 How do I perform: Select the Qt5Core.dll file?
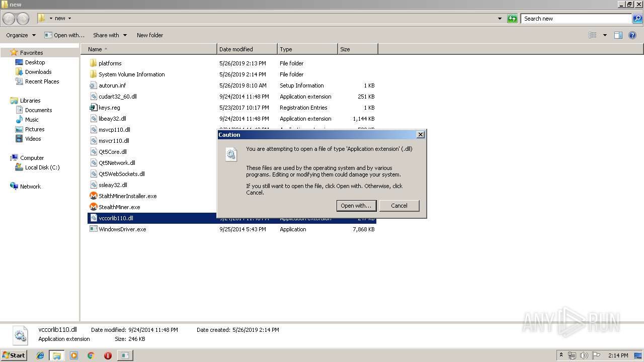[x=113, y=152]
